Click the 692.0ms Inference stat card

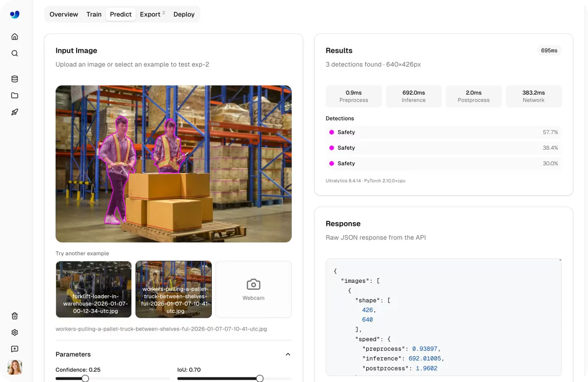413,96
